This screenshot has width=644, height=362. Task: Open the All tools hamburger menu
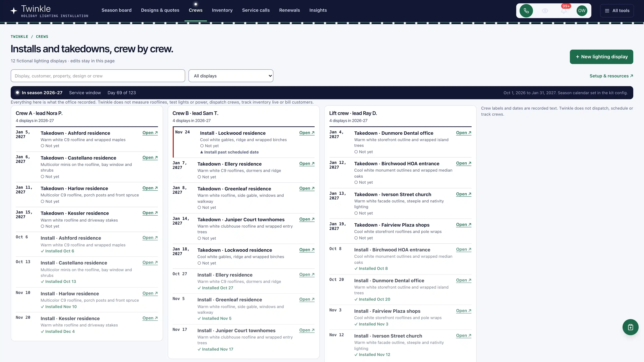coord(617,11)
